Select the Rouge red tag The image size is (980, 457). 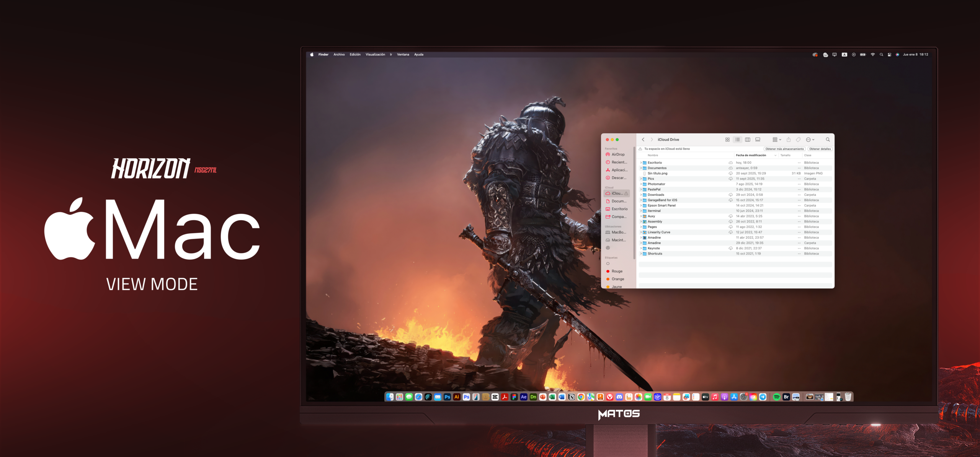pyautogui.click(x=617, y=271)
